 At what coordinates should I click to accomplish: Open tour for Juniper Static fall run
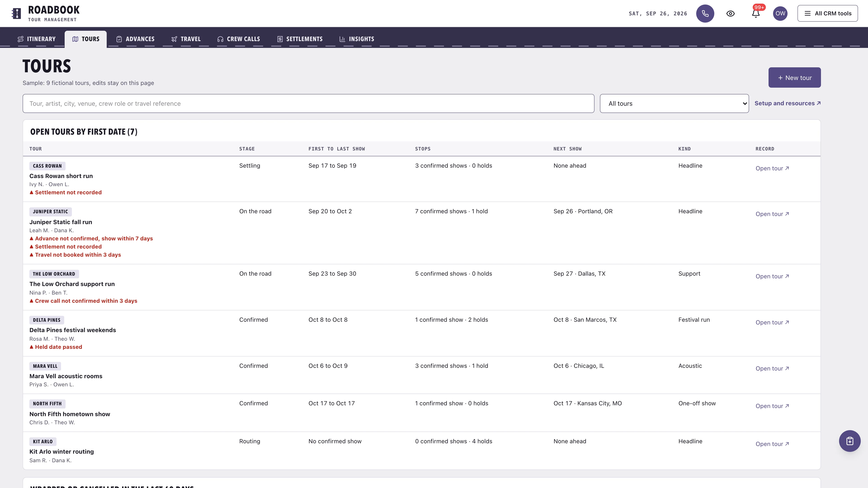pos(772,214)
